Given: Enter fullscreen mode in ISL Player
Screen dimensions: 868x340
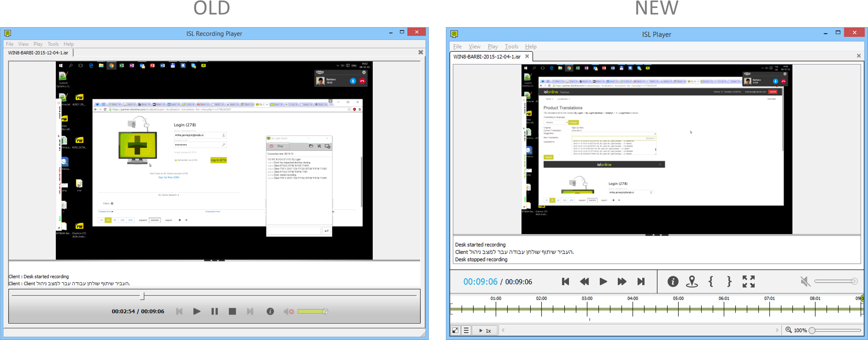Looking at the screenshot, I should [748, 281].
